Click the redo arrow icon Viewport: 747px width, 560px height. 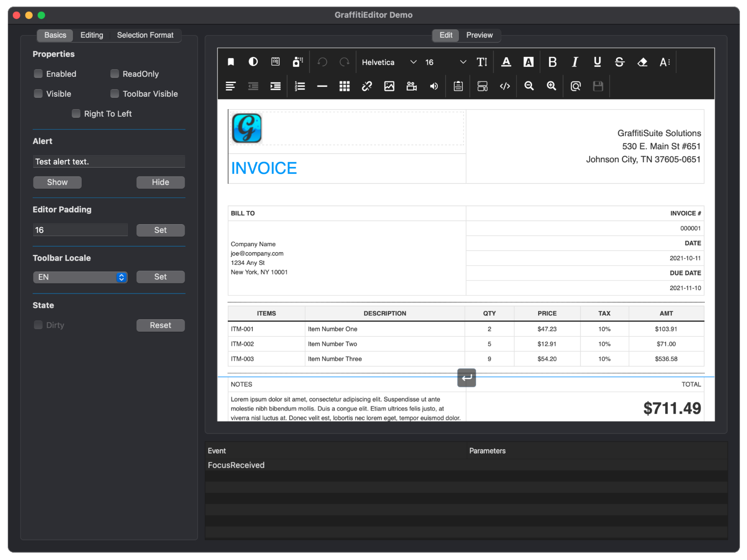pyautogui.click(x=344, y=62)
